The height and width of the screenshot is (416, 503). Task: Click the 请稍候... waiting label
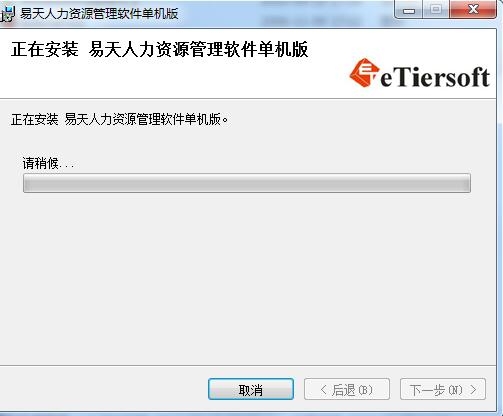pos(48,163)
